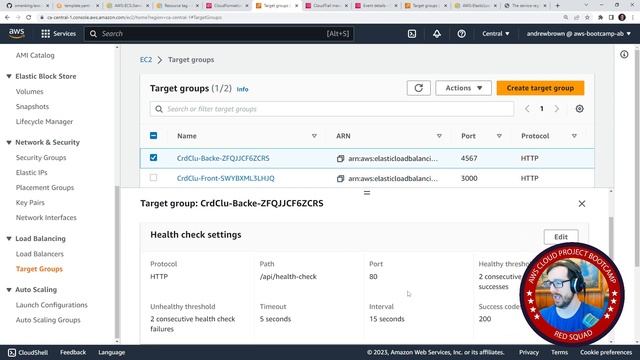Image resolution: width=640 pixels, height=360 pixels.
Task: Uncheck the CrdClu-Backe-ZFQJJCF6ZCRS row checkbox
Action: [x=153, y=158]
